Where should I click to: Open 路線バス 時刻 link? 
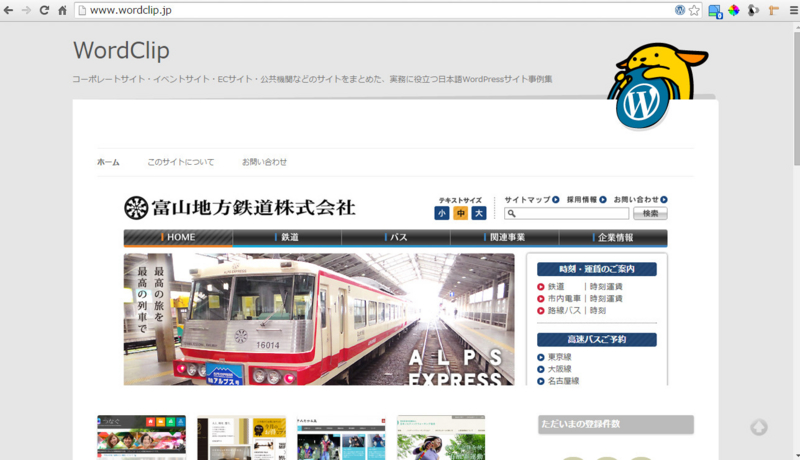(x=571, y=310)
